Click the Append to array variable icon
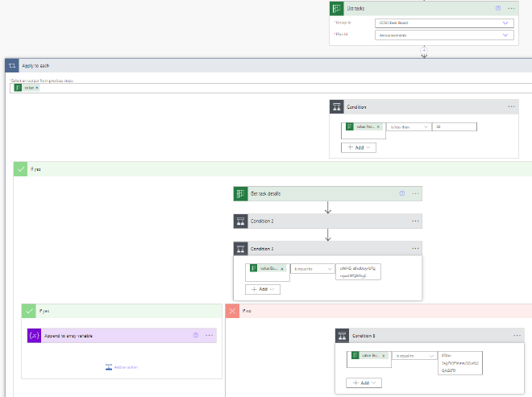The image size is (532, 397). (34, 335)
